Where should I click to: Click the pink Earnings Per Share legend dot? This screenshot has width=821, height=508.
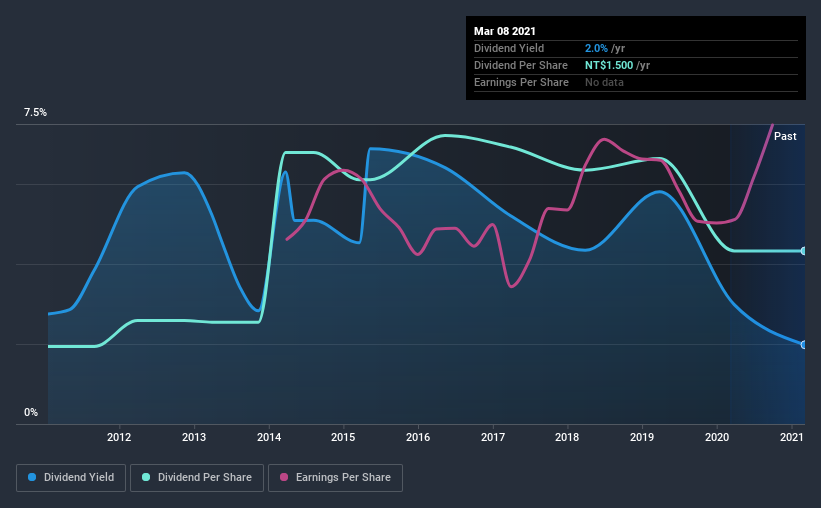point(284,477)
